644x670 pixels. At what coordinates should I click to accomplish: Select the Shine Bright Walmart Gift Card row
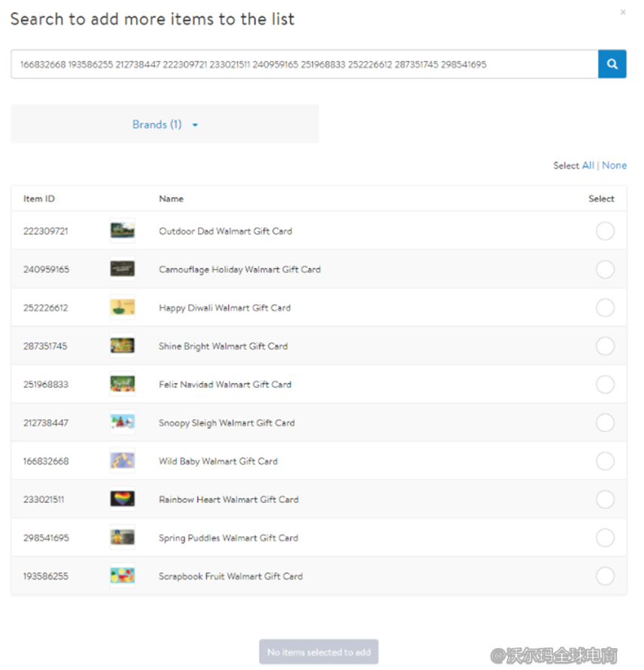tap(604, 346)
